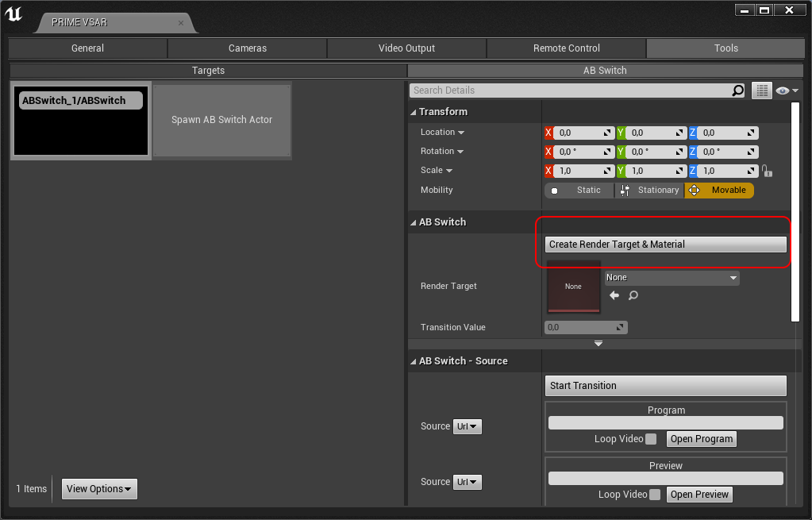Image resolution: width=812 pixels, height=520 pixels.
Task: Click the Start Transition button
Action: point(665,385)
